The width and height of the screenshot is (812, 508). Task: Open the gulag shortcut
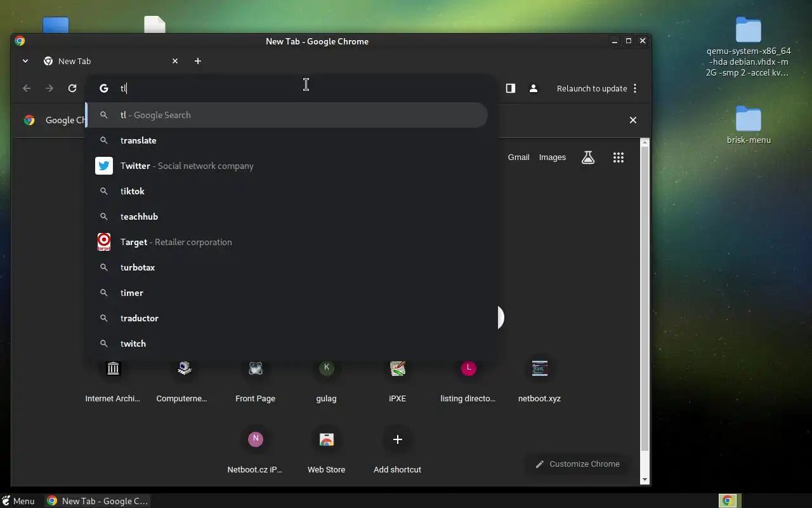tap(326, 380)
